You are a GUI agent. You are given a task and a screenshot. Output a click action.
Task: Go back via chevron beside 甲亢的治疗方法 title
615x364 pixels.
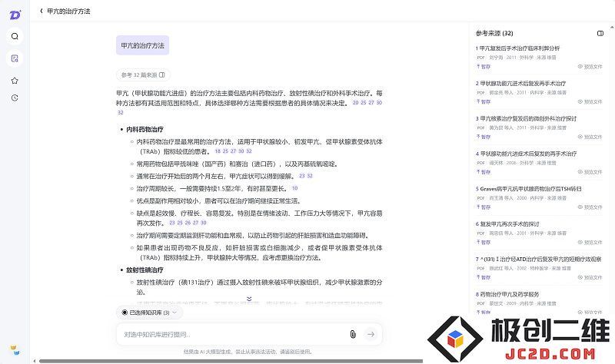point(42,11)
